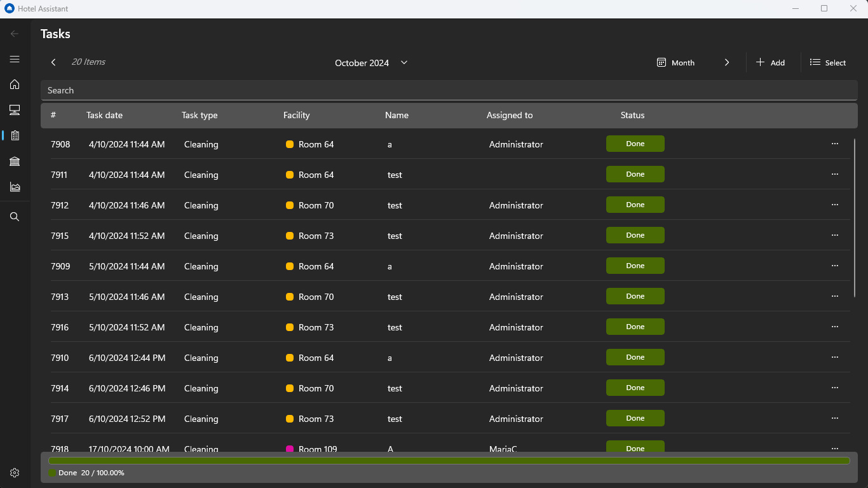Image resolution: width=868 pixels, height=488 pixels.
Task: Sort by the Assigned to column header
Action: pyautogui.click(x=510, y=115)
